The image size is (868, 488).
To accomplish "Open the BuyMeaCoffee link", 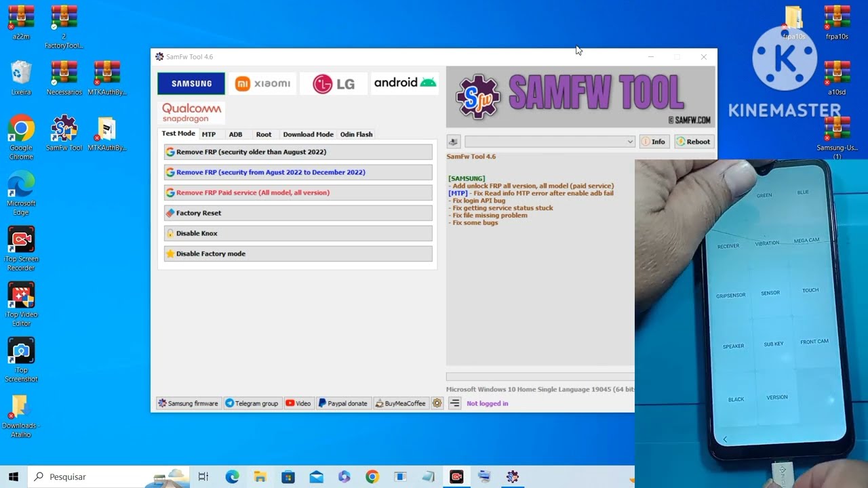I will [x=401, y=403].
